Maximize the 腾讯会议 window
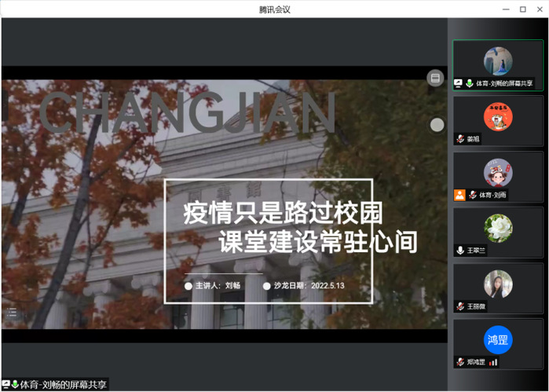 (x=523, y=9)
